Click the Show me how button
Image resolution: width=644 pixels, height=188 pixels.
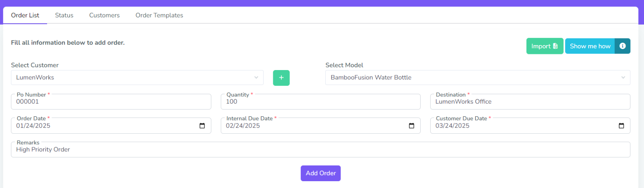pos(590,46)
